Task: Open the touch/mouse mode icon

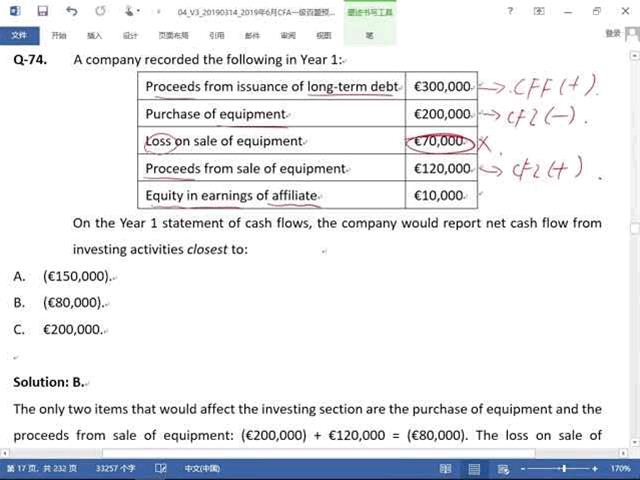Action: 129,11
